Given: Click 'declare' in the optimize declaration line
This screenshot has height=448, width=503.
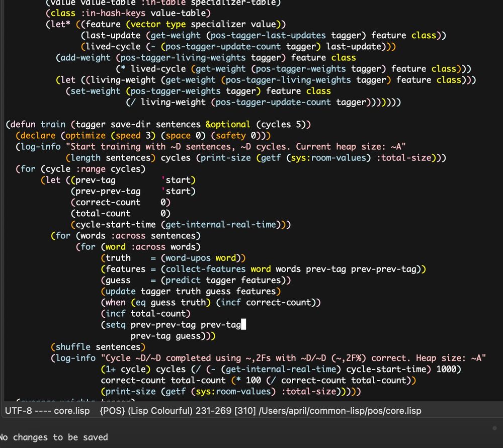Looking at the screenshot, I should click(x=38, y=136).
